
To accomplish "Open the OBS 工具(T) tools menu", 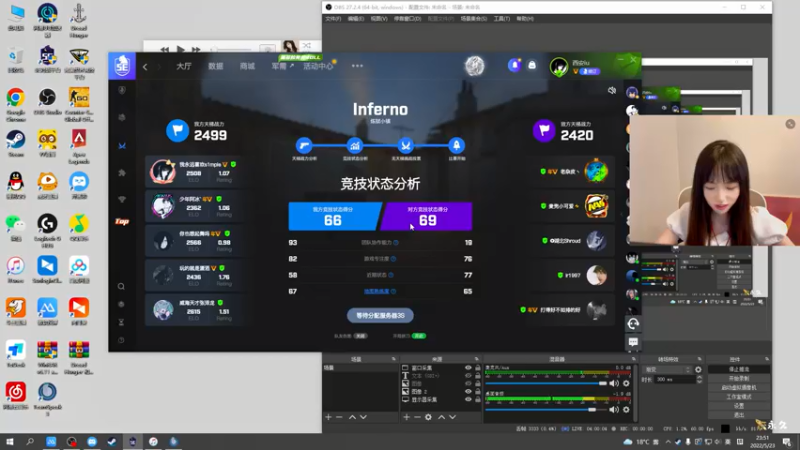I will (502, 19).
